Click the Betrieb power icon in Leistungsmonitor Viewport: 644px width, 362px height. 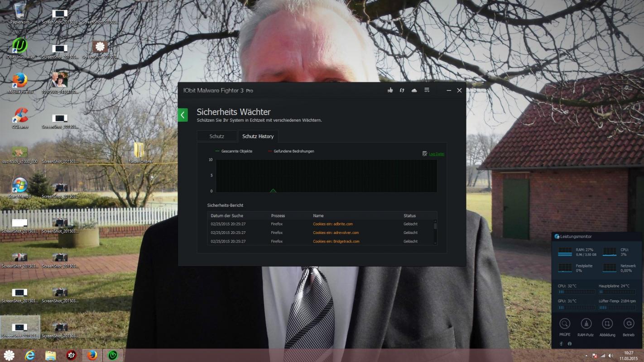pyautogui.click(x=629, y=324)
